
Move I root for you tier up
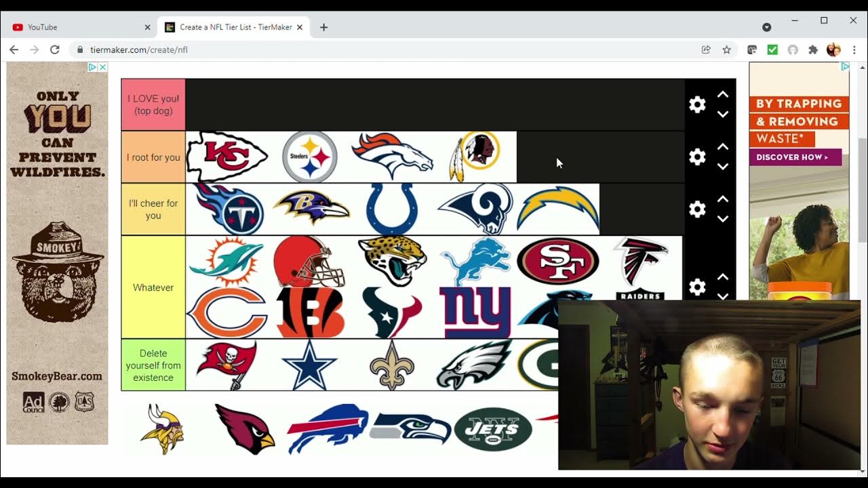pos(723,146)
